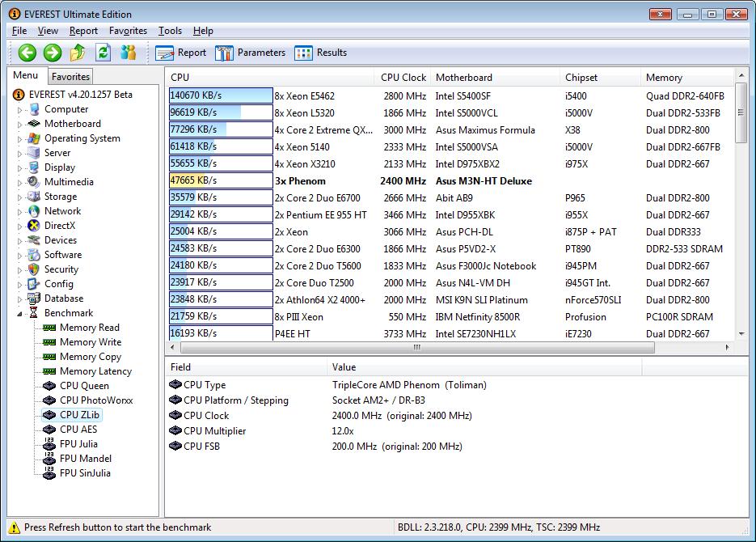Viewport: 756px width, 542px height.
Task: Sort by Motherboard column header
Action: 495,77
